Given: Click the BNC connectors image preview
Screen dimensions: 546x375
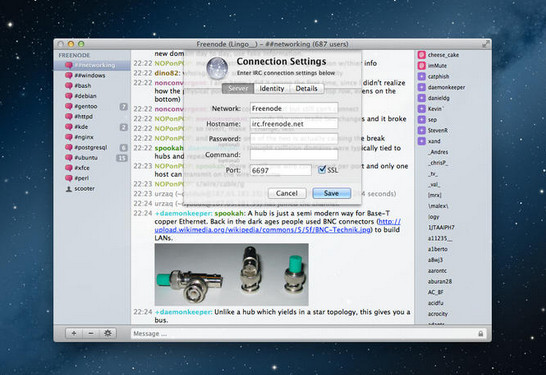Looking at the screenshot, I should [232, 274].
